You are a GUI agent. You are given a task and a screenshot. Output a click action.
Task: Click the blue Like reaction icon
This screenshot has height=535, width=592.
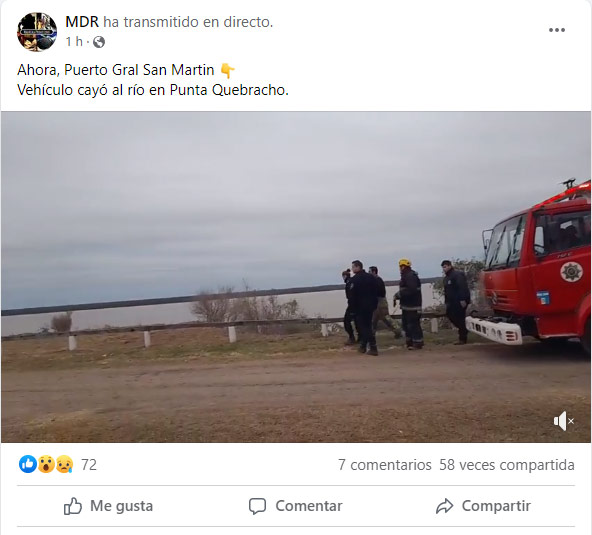point(28,464)
